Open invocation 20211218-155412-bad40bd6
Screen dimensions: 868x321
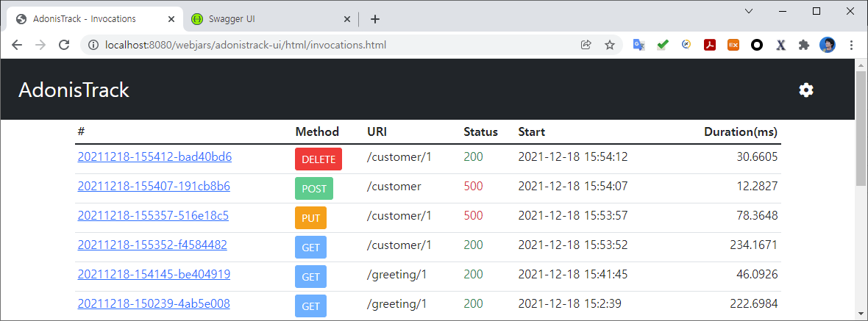pos(154,157)
